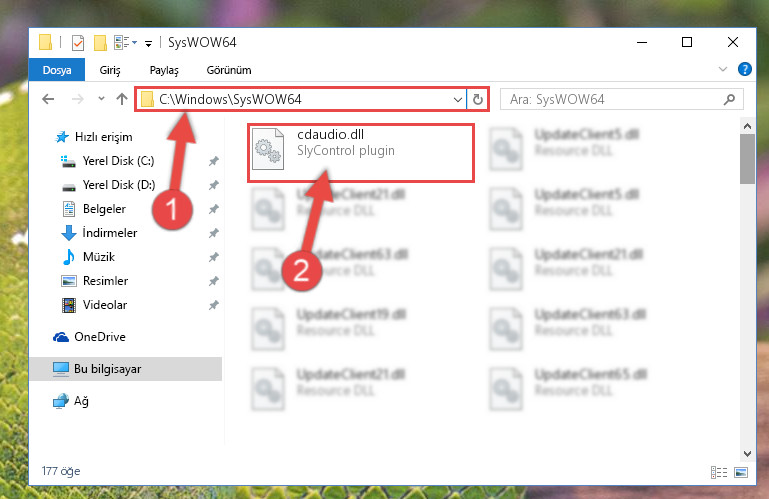Expand the address bar history dropdown

click(x=458, y=100)
